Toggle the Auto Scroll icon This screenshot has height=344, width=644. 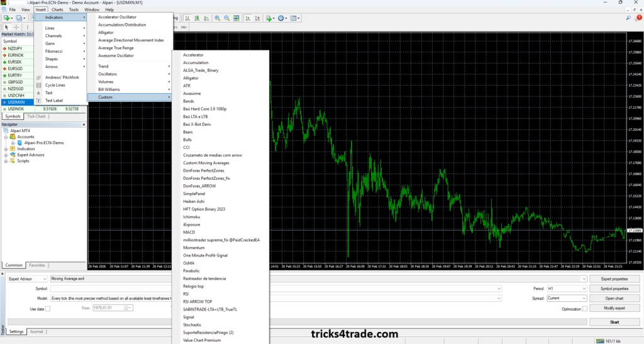click(x=248, y=18)
